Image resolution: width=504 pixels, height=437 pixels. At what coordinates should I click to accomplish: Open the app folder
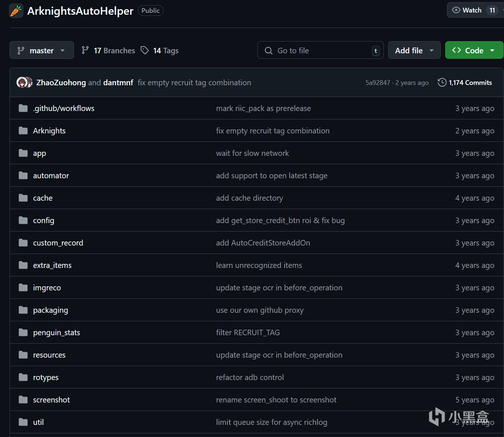coord(39,153)
